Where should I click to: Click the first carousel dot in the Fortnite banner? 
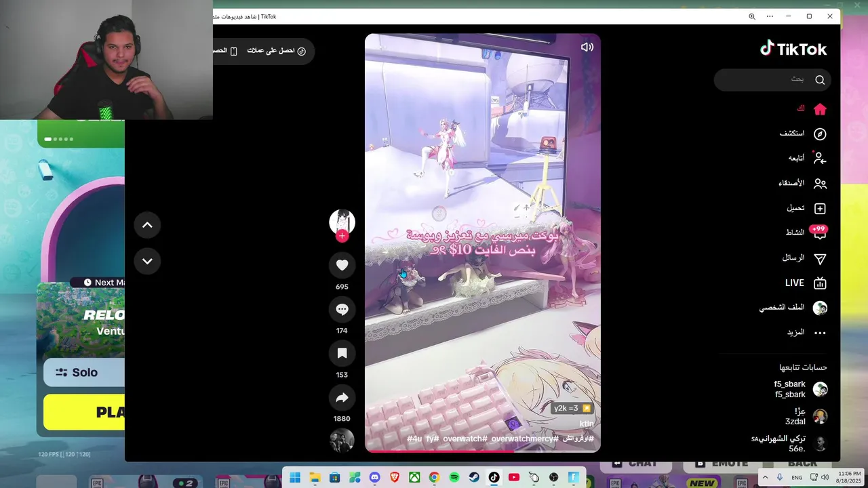[48, 139]
